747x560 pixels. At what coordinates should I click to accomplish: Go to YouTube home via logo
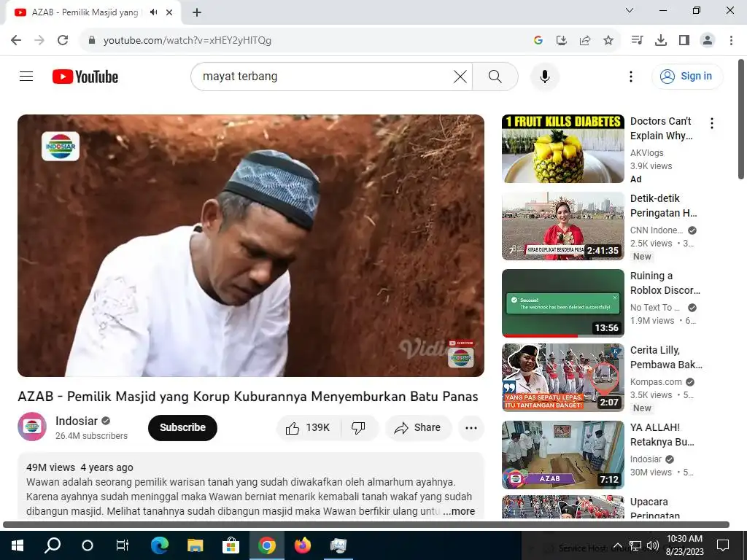(x=85, y=76)
